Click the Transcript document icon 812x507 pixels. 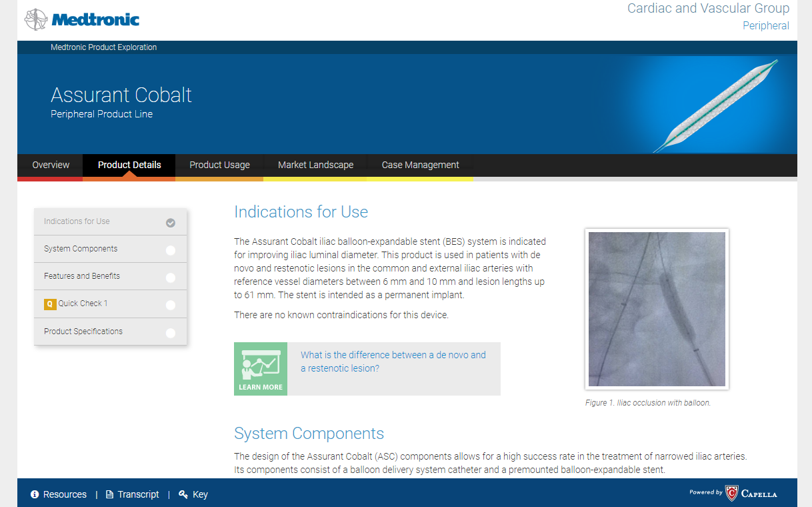point(109,494)
